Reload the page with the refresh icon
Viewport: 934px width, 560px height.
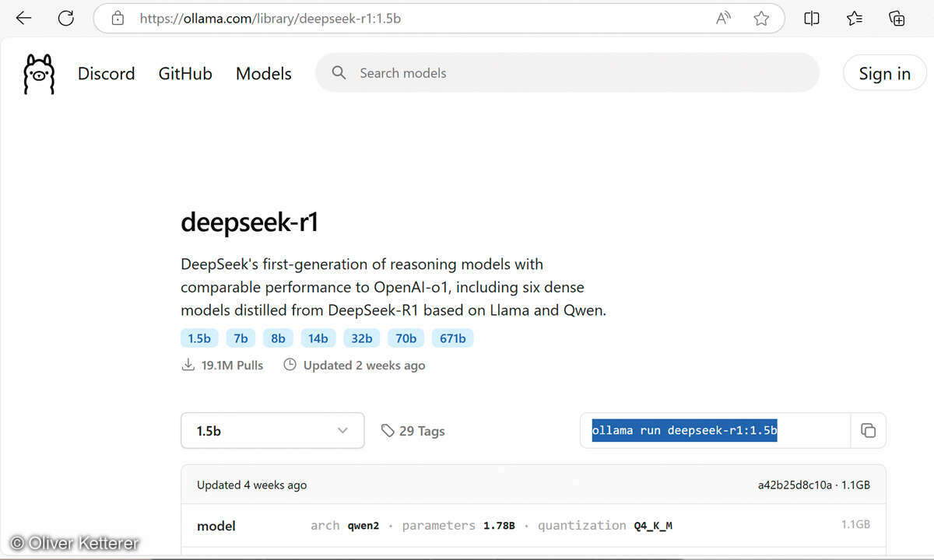coord(66,18)
